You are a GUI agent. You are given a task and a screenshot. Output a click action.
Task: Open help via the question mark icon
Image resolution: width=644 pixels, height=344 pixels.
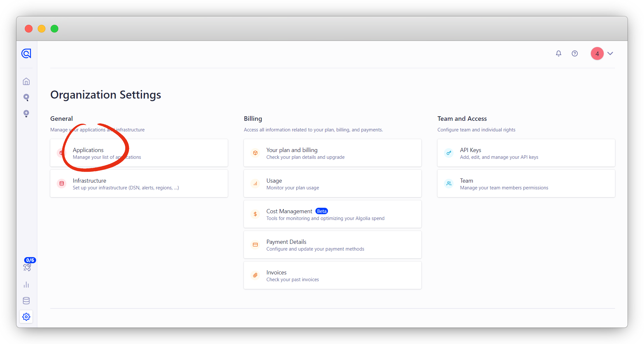click(x=575, y=53)
